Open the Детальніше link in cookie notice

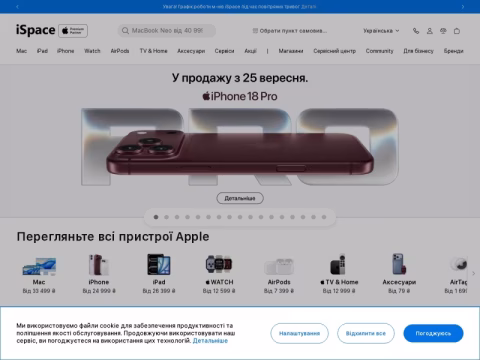210,341
